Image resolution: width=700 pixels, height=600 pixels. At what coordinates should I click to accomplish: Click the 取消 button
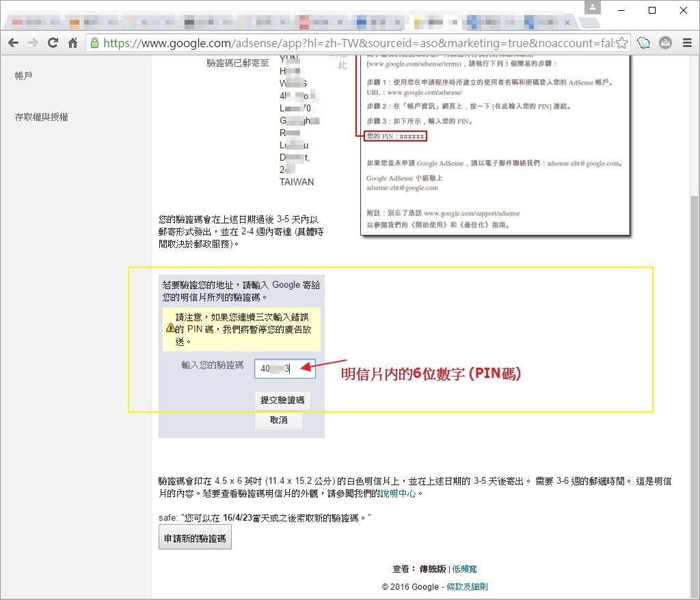pos(279,420)
